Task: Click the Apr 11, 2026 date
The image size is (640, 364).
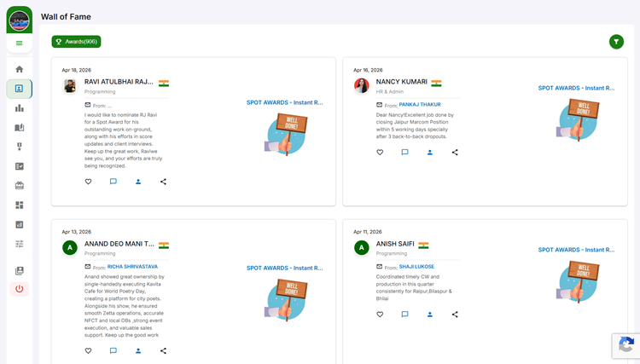Action: point(367,232)
